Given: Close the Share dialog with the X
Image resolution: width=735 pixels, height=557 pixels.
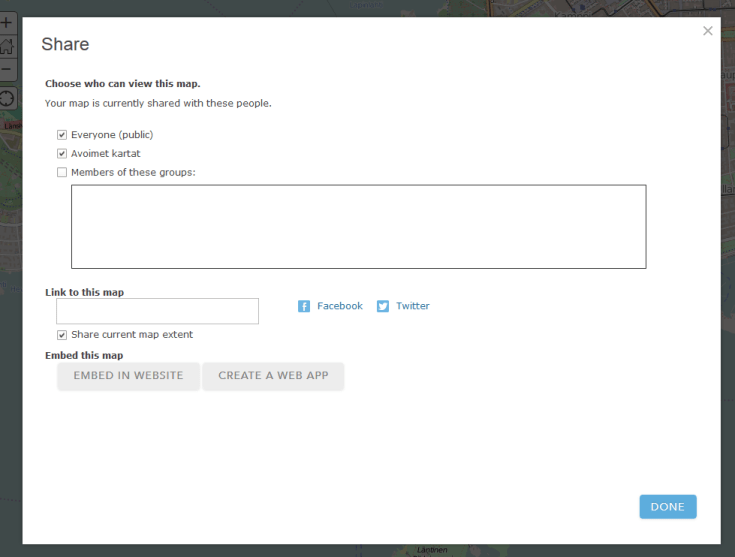Looking at the screenshot, I should (x=708, y=31).
